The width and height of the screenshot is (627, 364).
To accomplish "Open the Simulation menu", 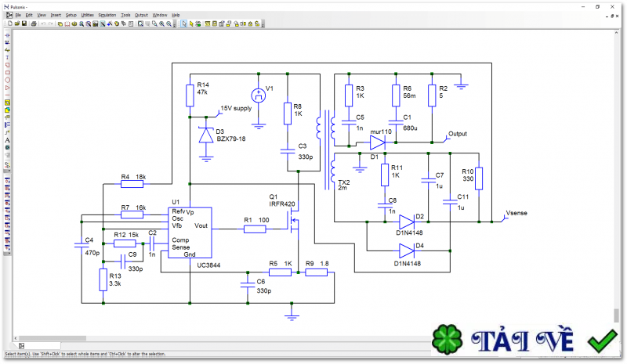I will [x=107, y=15].
